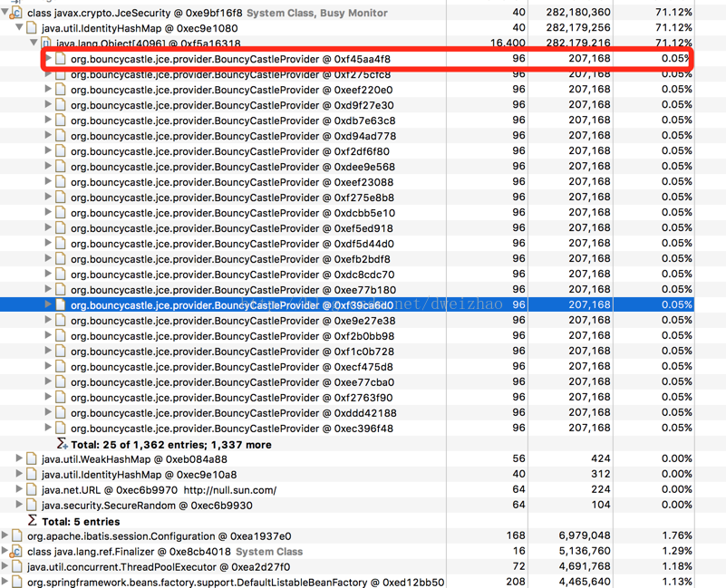Click retained heap value 4,691,768
726x588 pixels.
point(585,566)
